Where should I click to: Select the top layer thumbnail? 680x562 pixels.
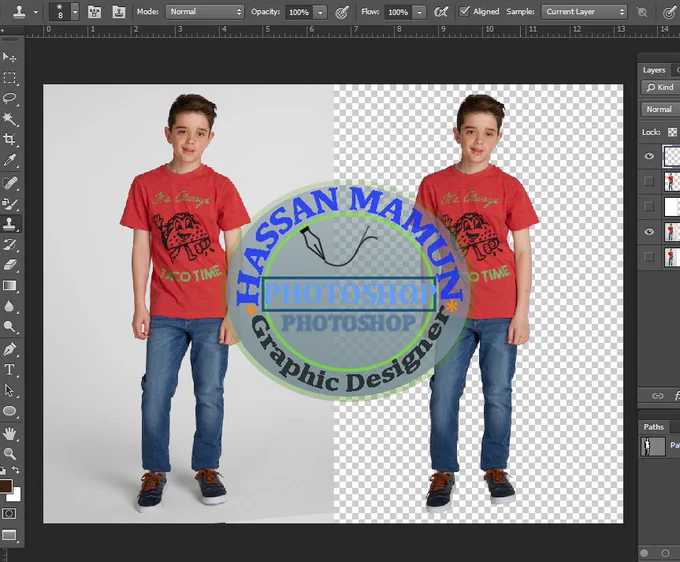671,156
